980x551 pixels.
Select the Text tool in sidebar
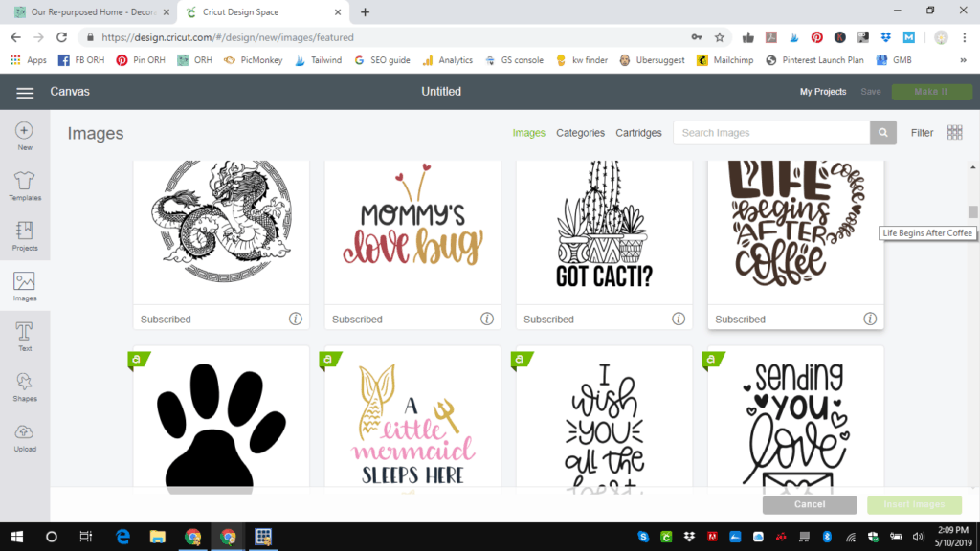coord(25,336)
